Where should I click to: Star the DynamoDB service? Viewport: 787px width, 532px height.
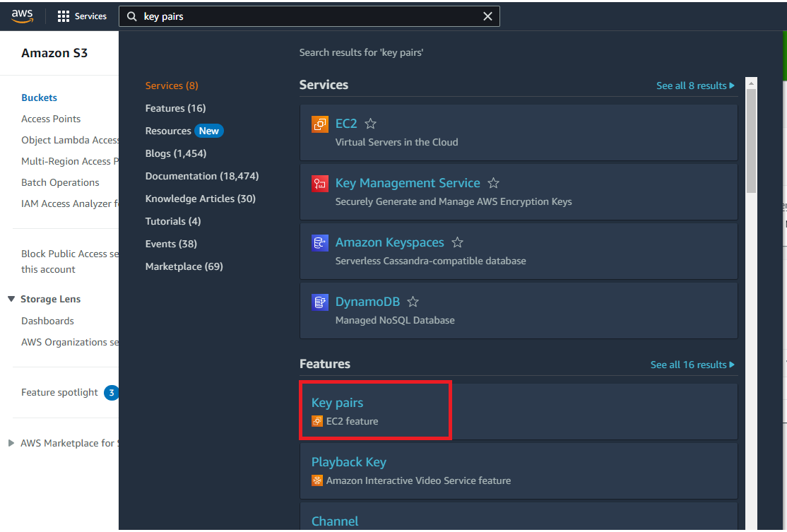(x=413, y=302)
